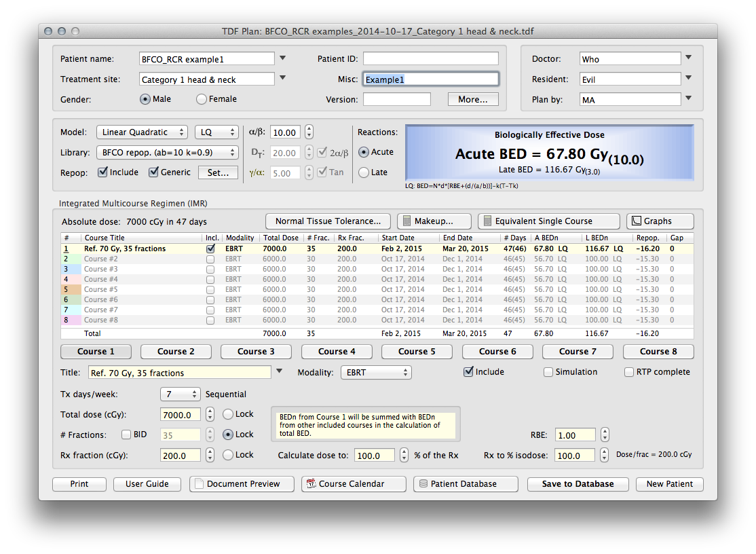Toggle the Simulation checkbox
756x554 pixels.
(548, 372)
